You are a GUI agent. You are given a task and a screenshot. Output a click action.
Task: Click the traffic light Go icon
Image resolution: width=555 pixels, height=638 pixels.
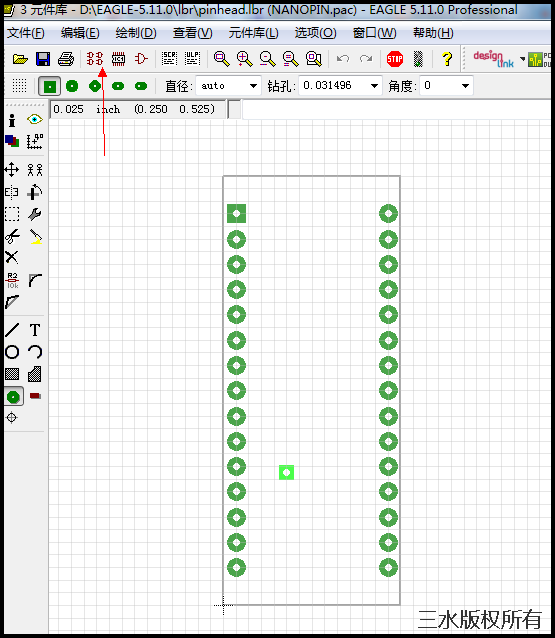click(x=418, y=59)
